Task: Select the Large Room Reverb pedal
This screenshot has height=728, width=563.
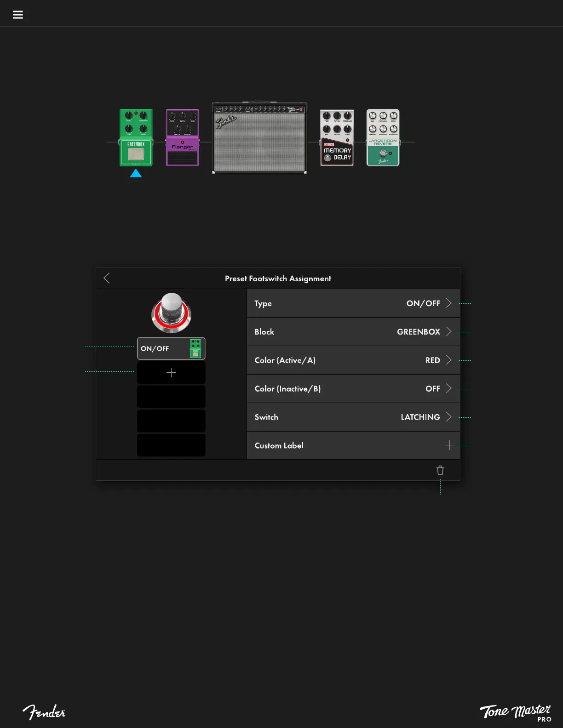Action: [383, 137]
